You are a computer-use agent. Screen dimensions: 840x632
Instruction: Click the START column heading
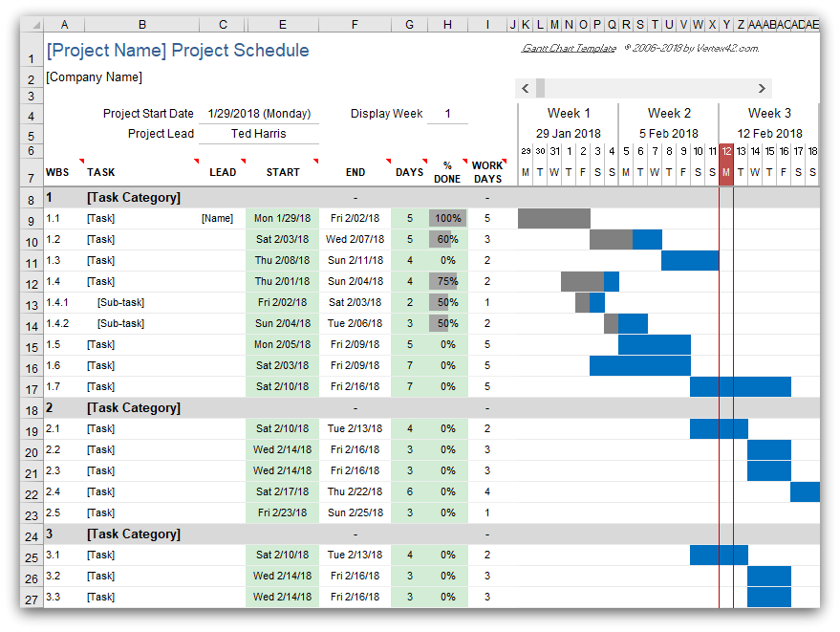click(283, 172)
